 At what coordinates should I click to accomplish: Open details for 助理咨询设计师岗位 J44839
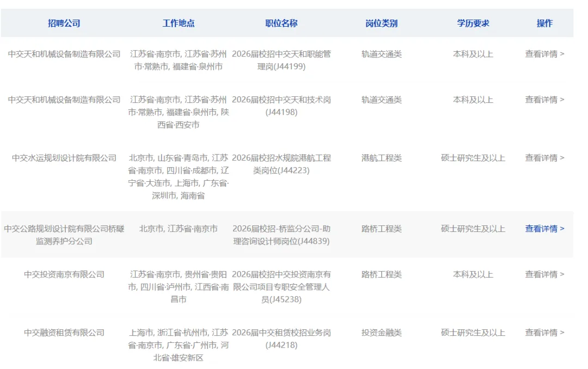click(x=544, y=229)
